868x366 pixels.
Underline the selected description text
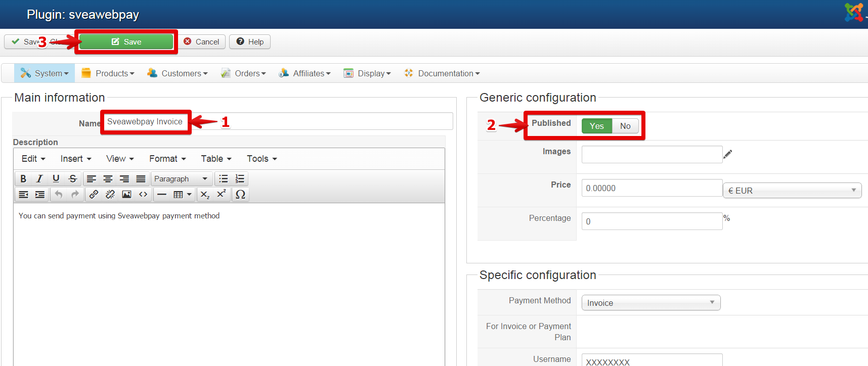click(56, 179)
